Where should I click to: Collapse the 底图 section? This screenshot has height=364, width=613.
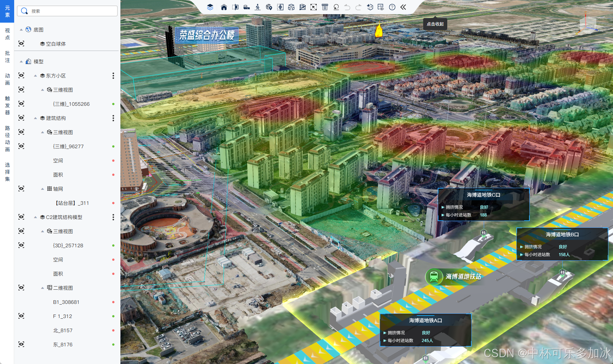pyautogui.click(x=21, y=30)
